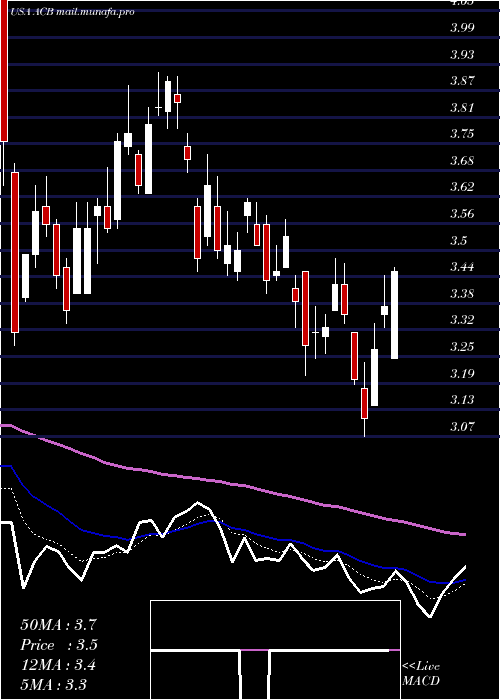This screenshot has height=700, width=500.
Task: Click the lowest red candlestick near 3.13
Action: [x=365, y=404]
